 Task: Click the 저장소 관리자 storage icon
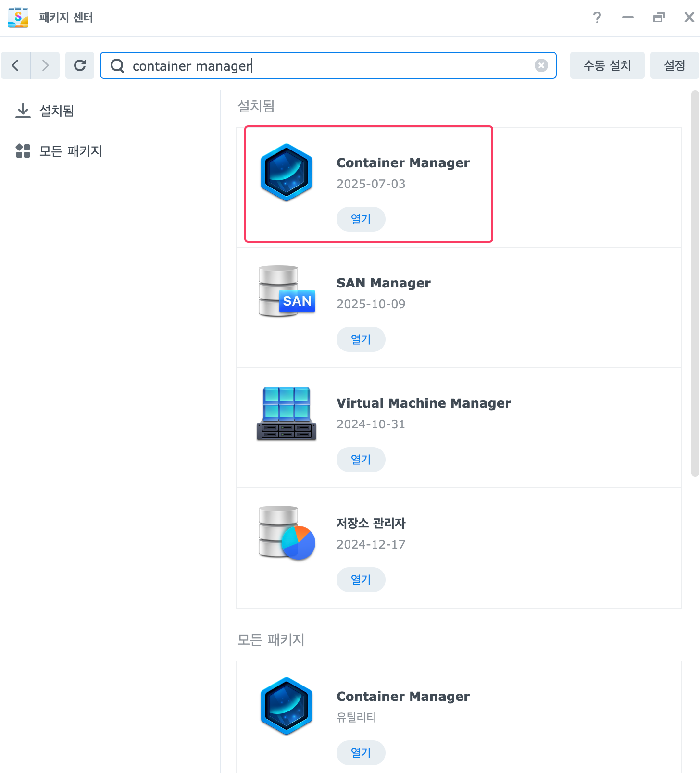coord(287,533)
